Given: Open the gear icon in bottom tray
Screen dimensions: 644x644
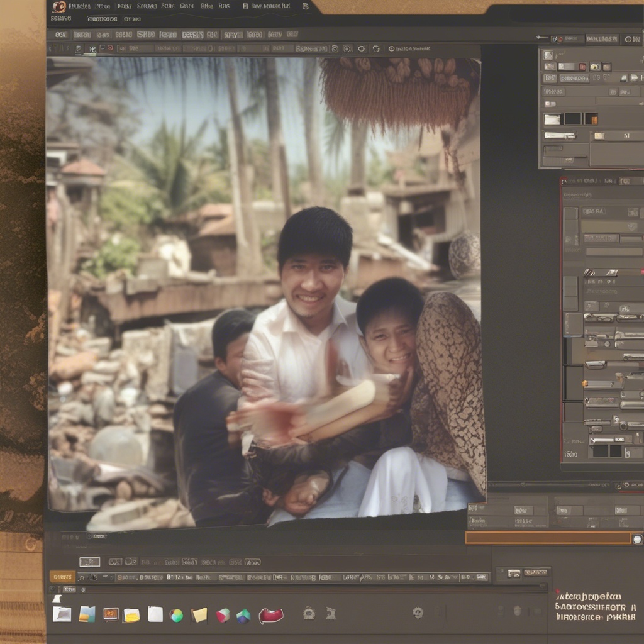Looking at the screenshot, I should click(308, 613).
